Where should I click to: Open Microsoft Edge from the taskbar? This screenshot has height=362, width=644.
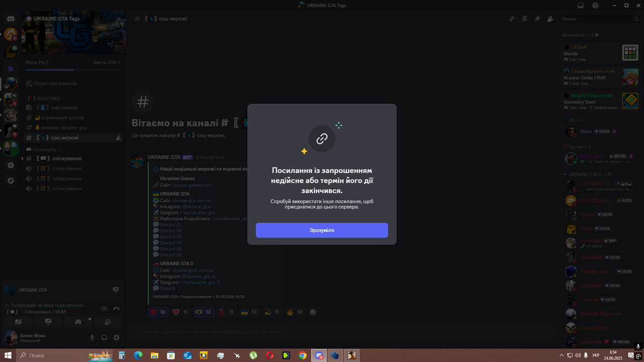coord(138,355)
